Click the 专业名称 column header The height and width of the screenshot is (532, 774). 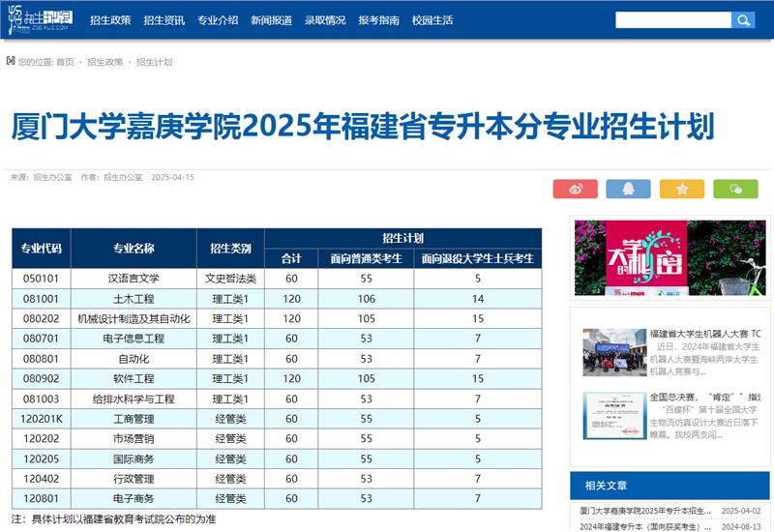(134, 249)
